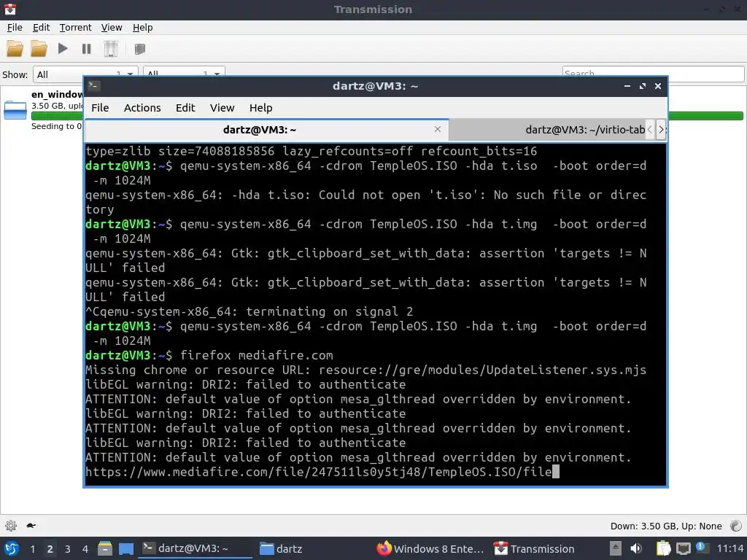Click the folder icon beside the Start button
747x560 pixels.
pyautogui.click(x=39, y=49)
